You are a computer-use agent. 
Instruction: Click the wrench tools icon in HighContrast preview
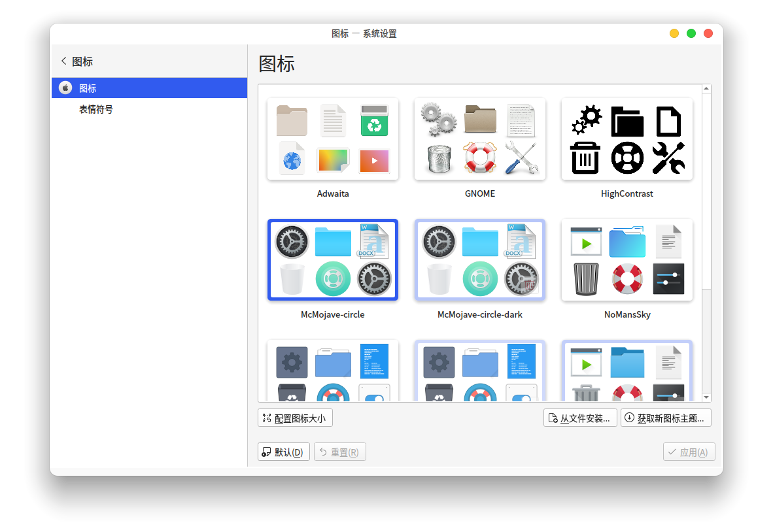pyautogui.click(x=668, y=158)
